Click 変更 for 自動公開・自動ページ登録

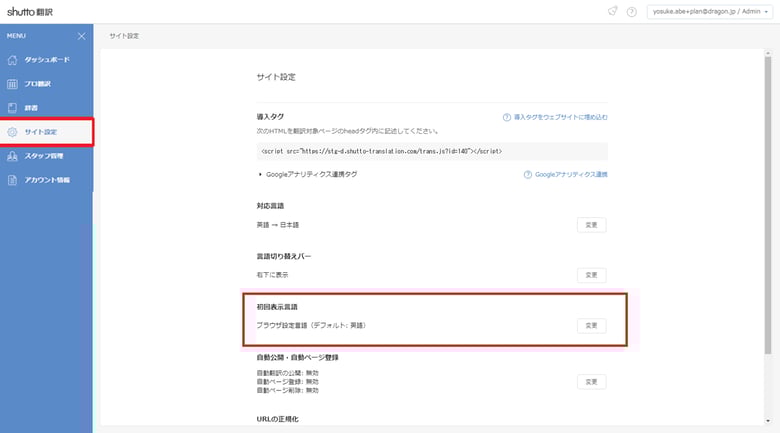[591, 382]
